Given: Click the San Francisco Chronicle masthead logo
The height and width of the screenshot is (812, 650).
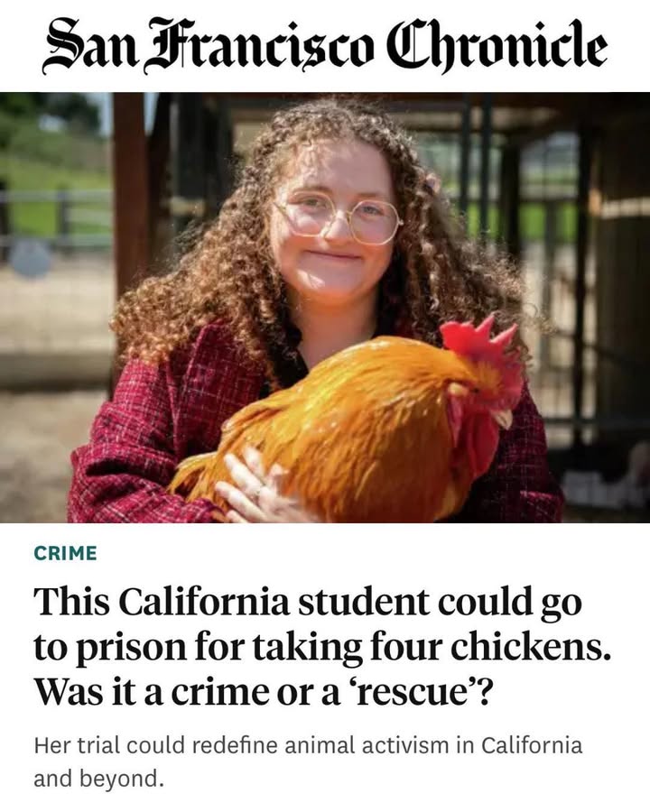Looking at the screenshot, I should [324, 45].
